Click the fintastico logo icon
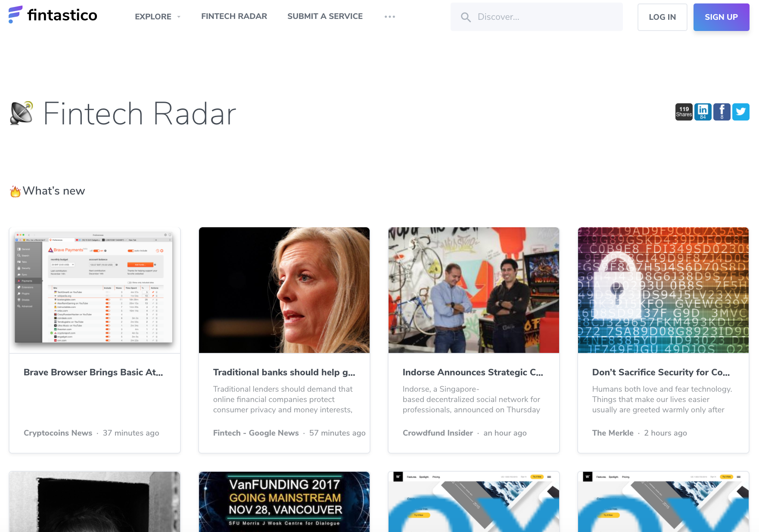 (16, 15)
